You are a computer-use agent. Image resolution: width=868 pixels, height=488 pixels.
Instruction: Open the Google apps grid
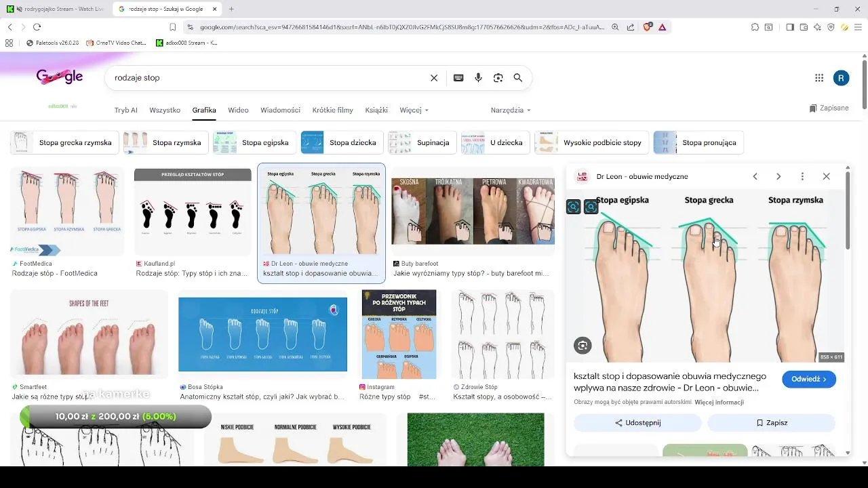[819, 78]
